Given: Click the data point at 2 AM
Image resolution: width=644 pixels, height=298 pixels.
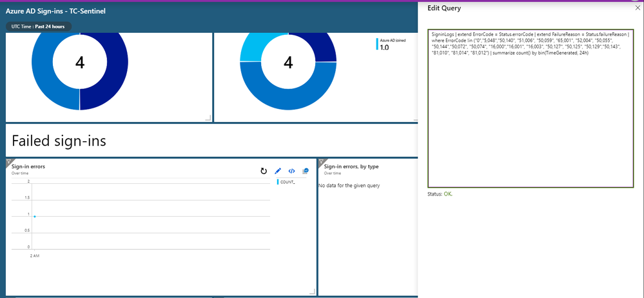Looking at the screenshot, I should 35,216.
